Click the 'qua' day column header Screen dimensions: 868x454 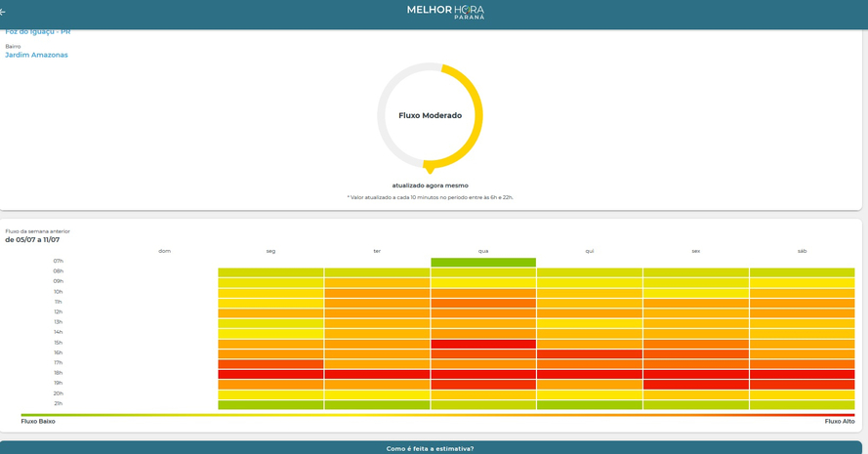[483, 251]
